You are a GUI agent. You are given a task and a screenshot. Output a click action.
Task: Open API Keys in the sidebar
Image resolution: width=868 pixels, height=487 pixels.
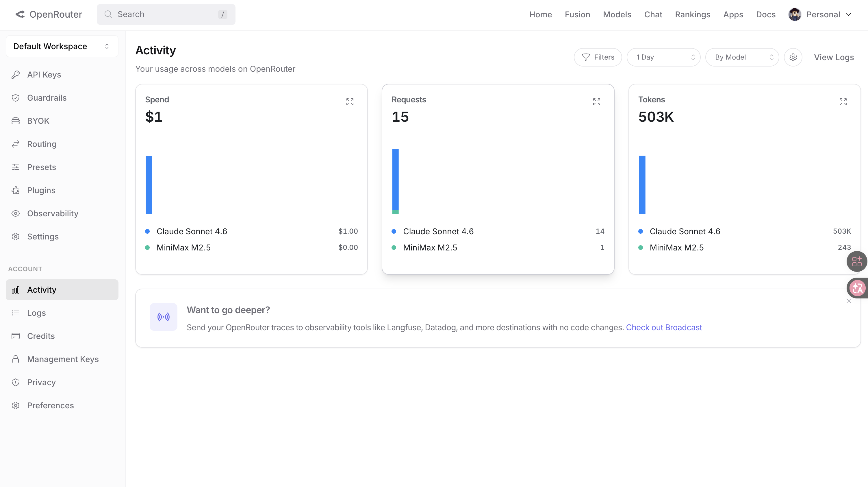[44, 75]
